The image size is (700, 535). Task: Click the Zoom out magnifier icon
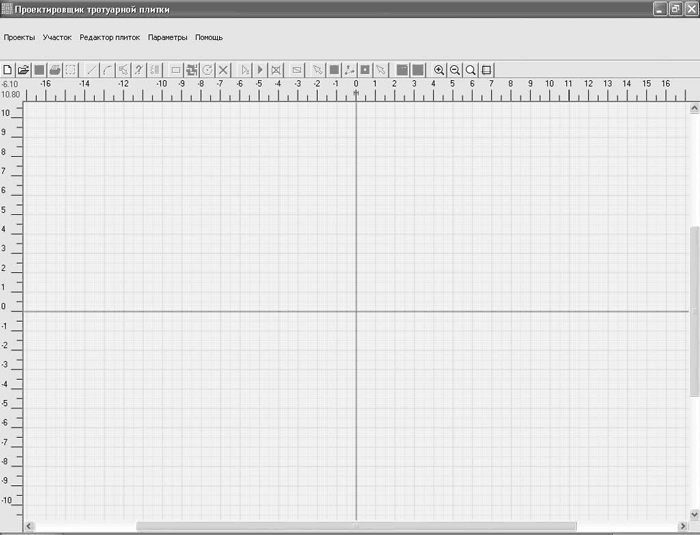coord(454,70)
